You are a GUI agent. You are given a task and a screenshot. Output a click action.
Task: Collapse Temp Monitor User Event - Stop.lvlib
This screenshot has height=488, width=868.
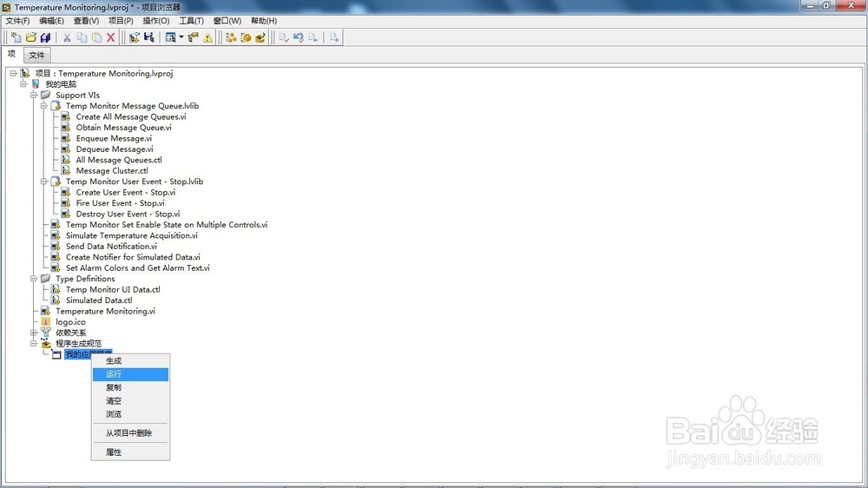(x=44, y=181)
